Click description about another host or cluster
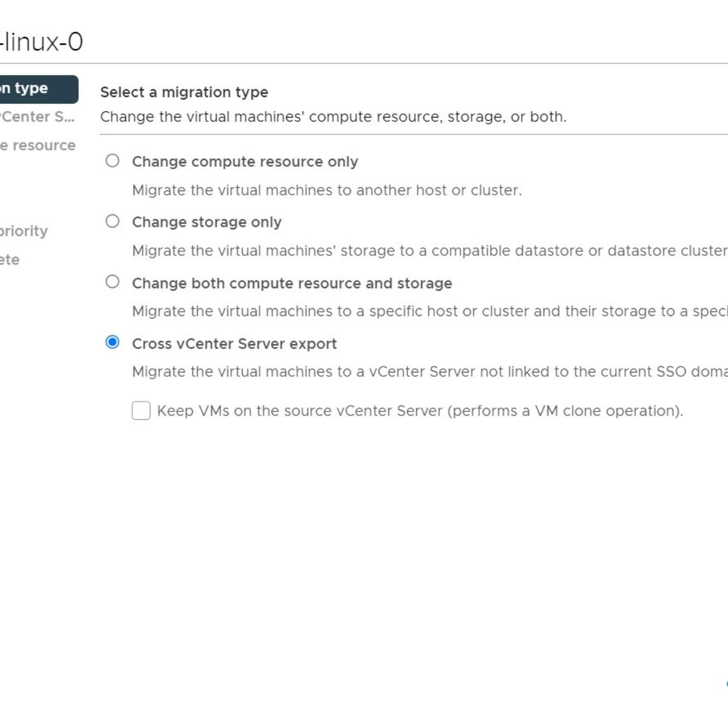The width and height of the screenshot is (728, 728). point(327,190)
